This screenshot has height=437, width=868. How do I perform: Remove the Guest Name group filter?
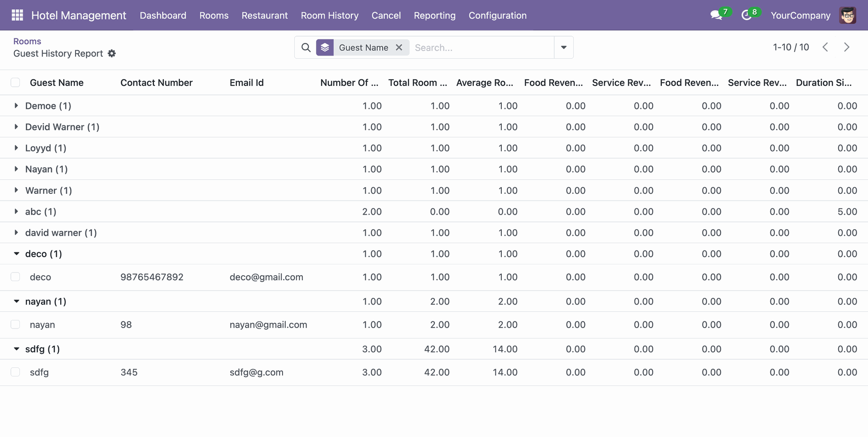click(399, 47)
